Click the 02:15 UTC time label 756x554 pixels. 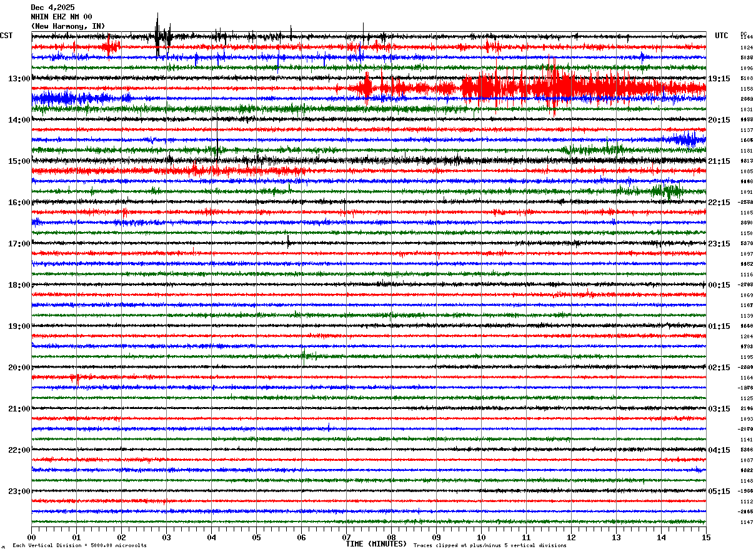coord(719,368)
